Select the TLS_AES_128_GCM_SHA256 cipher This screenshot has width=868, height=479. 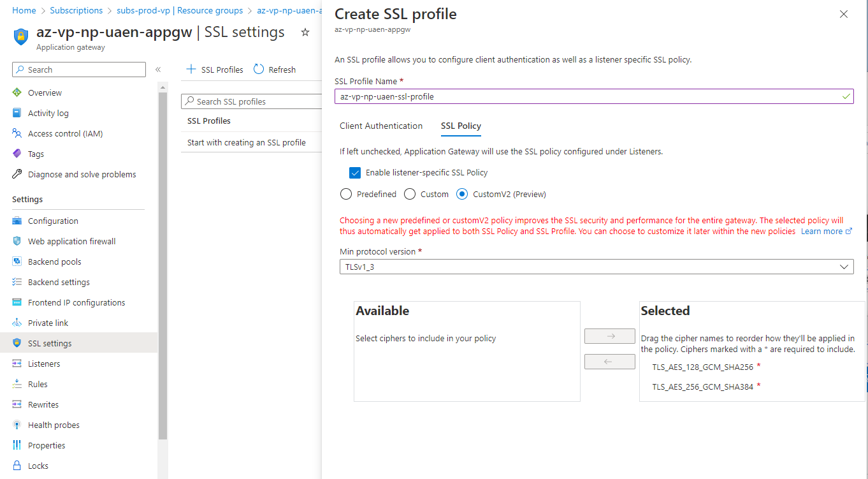tap(703, 367)
